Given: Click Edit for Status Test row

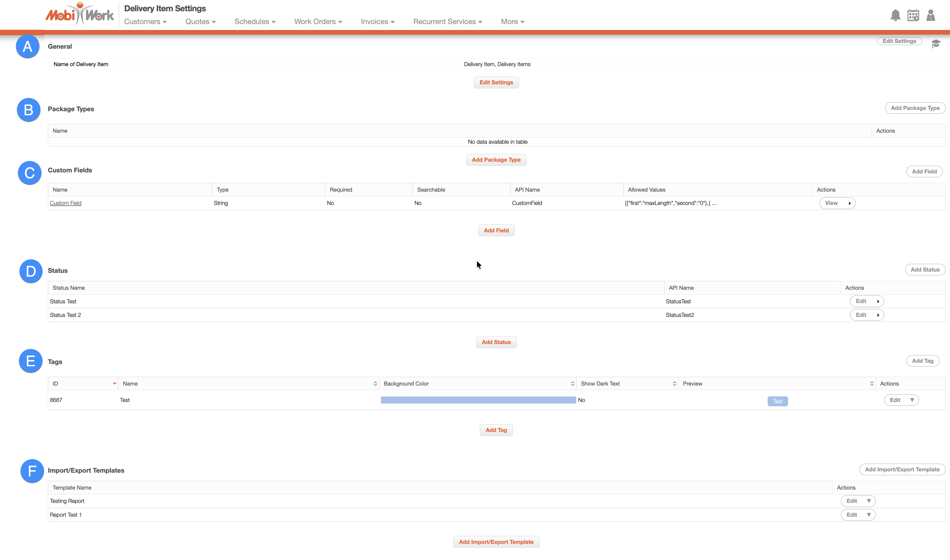Looking at the screenshot, I should (x=861, y=301).
